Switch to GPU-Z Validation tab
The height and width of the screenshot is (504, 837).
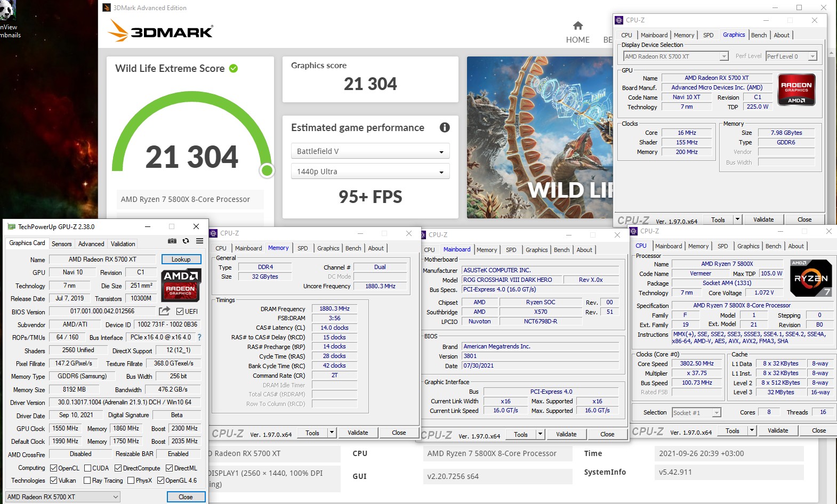[x=123, y=244]
